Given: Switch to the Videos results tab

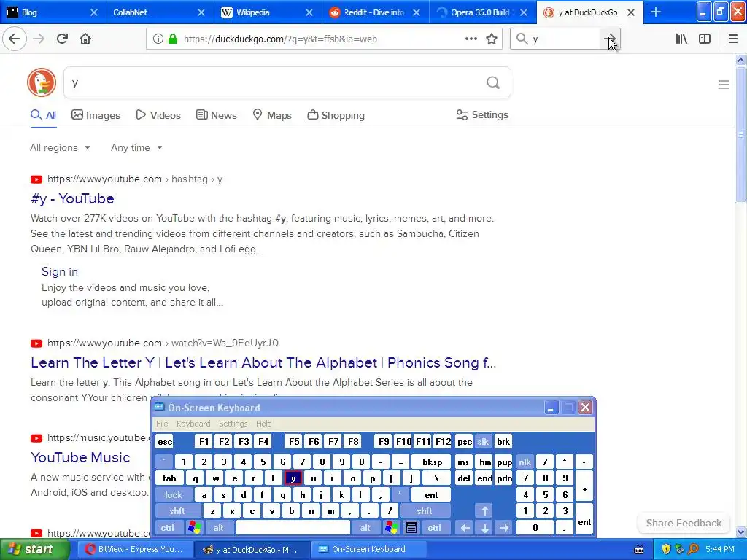Looking at the screenshot, I should (x=158, y=115).
